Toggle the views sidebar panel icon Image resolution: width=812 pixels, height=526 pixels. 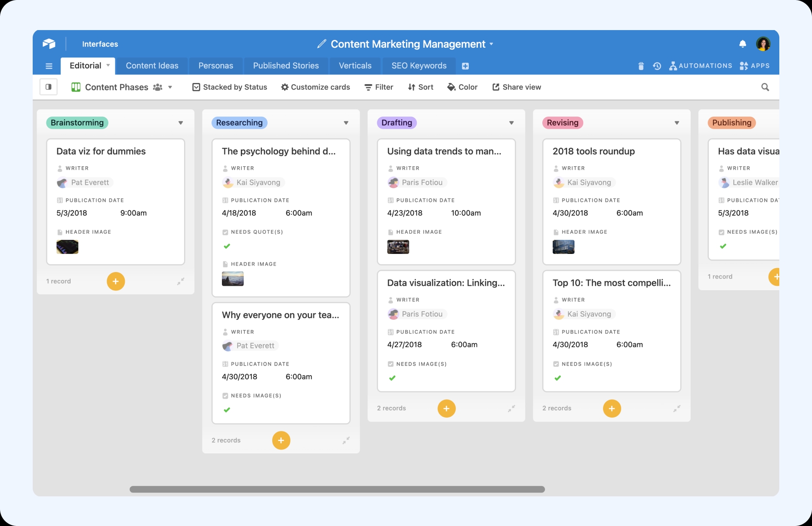click(x=49, y=87)
